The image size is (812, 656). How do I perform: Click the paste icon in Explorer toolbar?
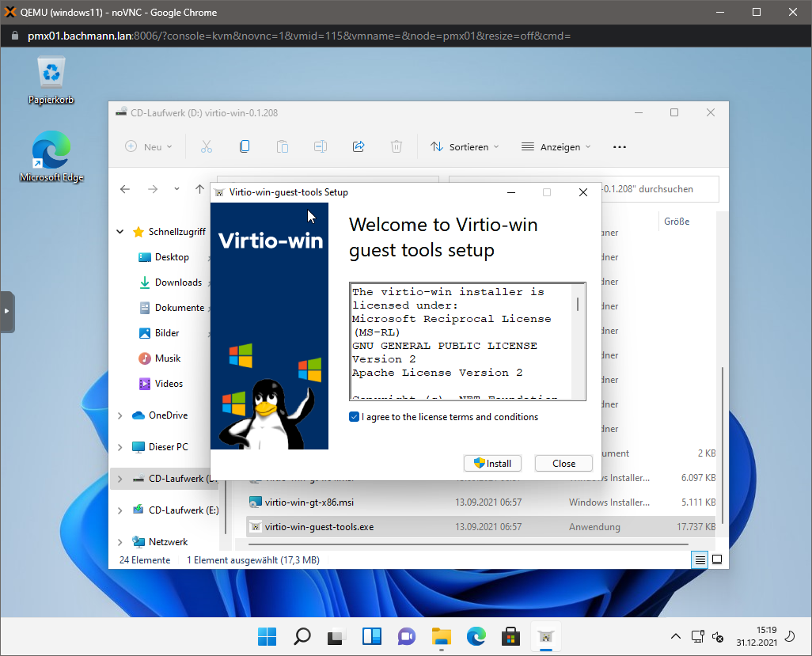(283, 147)
